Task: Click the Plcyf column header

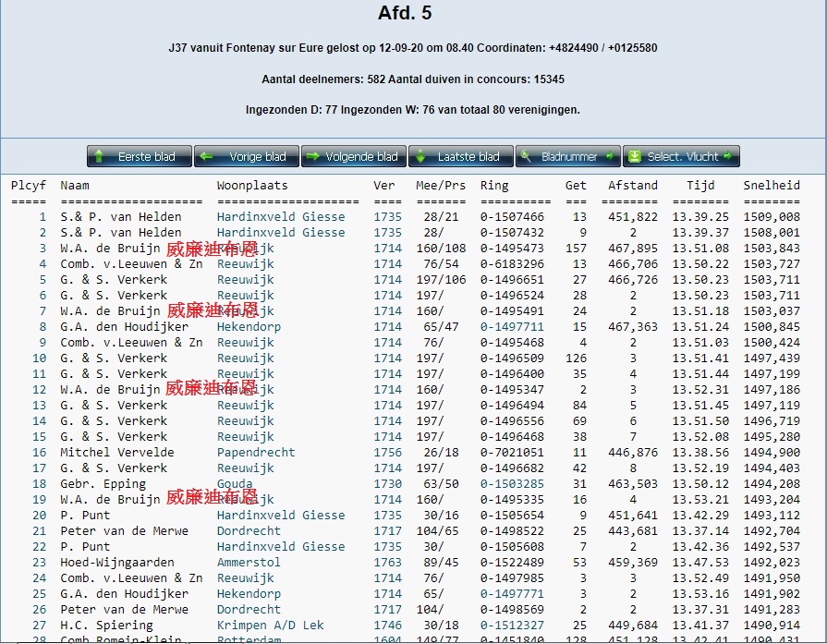Action: (x=29, y=186)
